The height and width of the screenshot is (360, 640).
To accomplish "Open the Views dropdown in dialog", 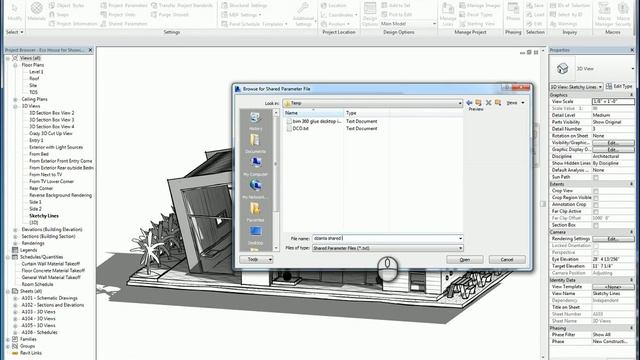I will pos(515,103).
